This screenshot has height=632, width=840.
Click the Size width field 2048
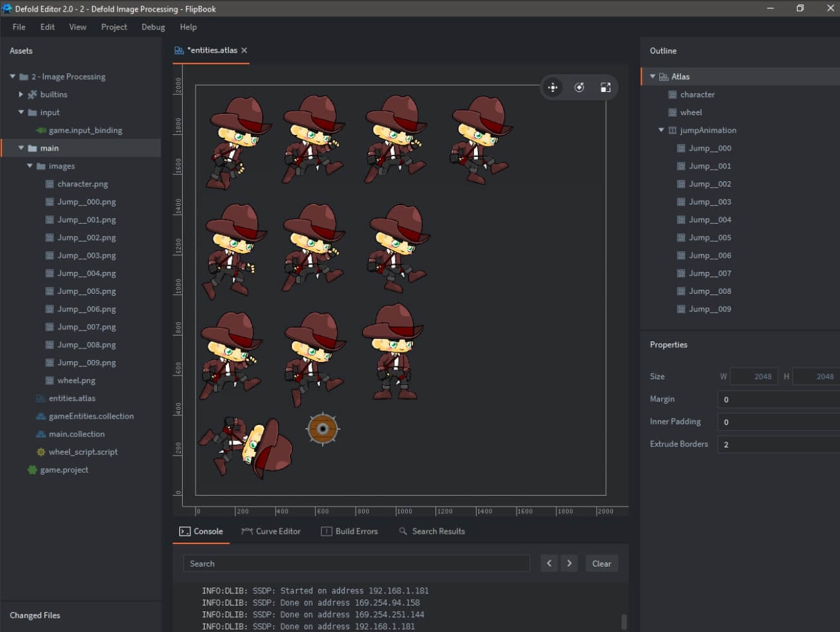click(x=754, y=376)
